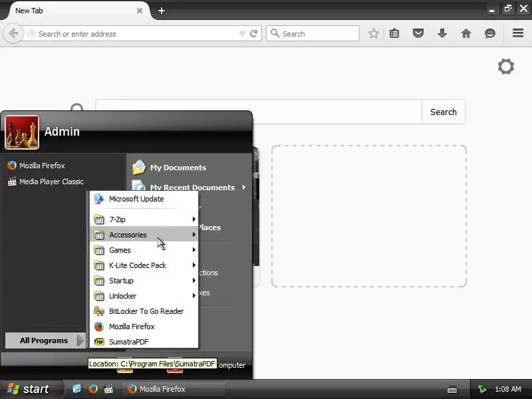The height and width of the screenshot is (399, 532).
Task: Click the Firefox back arrow button
Action: (13, 34)
